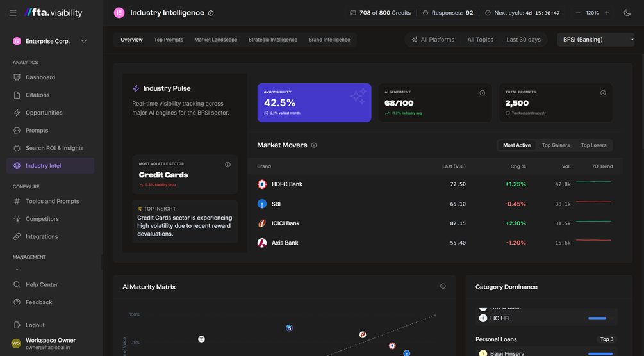
Task: Open Search ROI & Insights
Action: (x=50, y=148)
